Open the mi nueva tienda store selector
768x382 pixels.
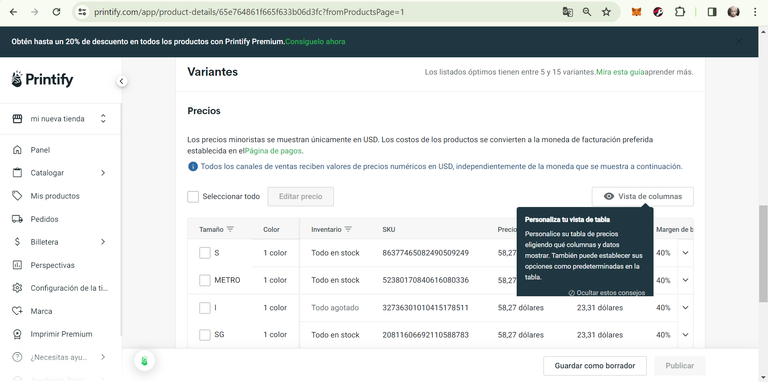(x=61, y=119)
